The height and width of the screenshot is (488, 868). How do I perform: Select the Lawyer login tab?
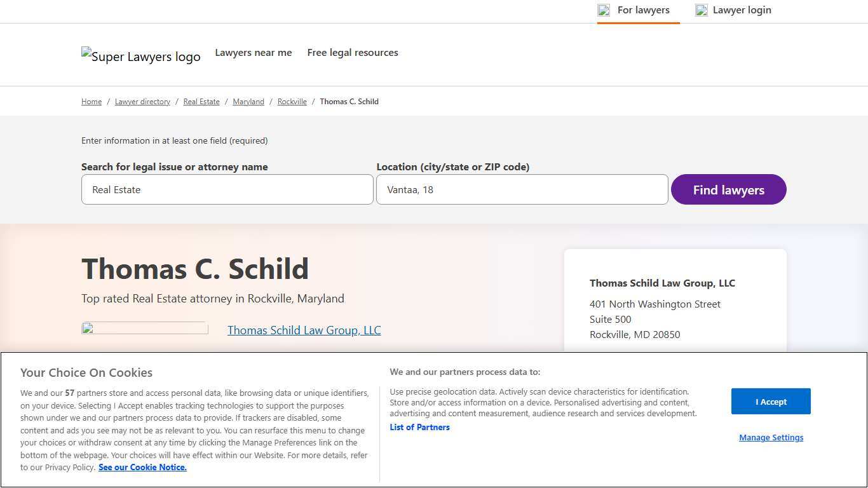click(742, 10)
